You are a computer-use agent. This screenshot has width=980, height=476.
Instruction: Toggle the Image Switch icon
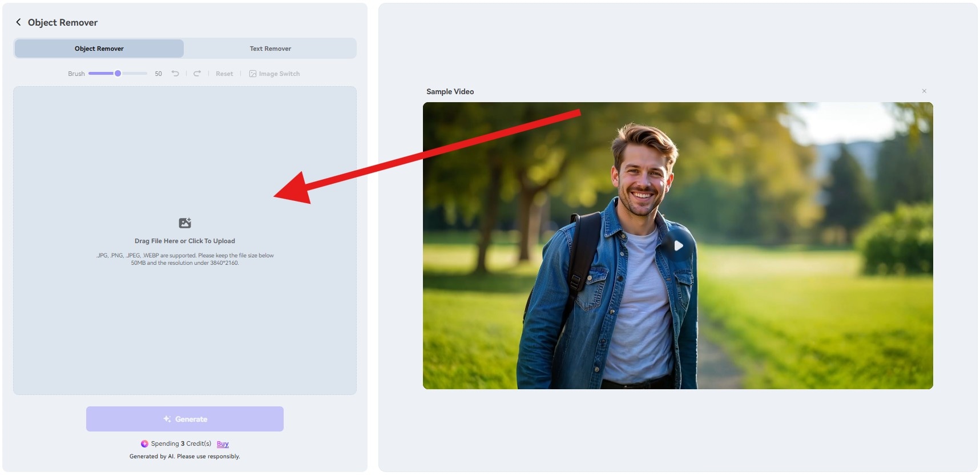253,74
